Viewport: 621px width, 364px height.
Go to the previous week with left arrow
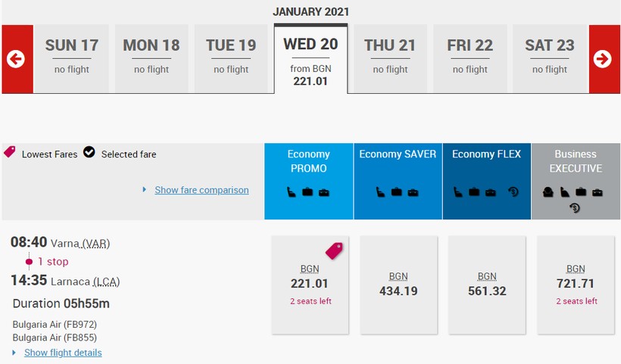tap(17, 59)
